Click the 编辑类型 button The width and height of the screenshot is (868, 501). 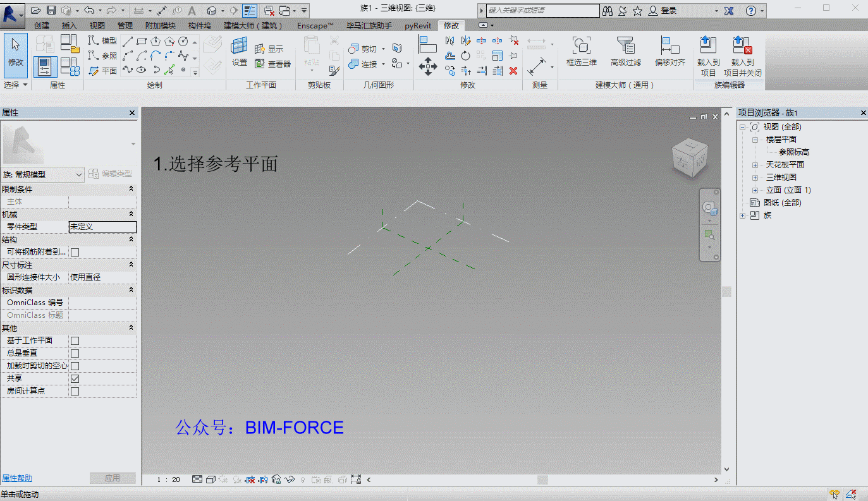[111, 174]
